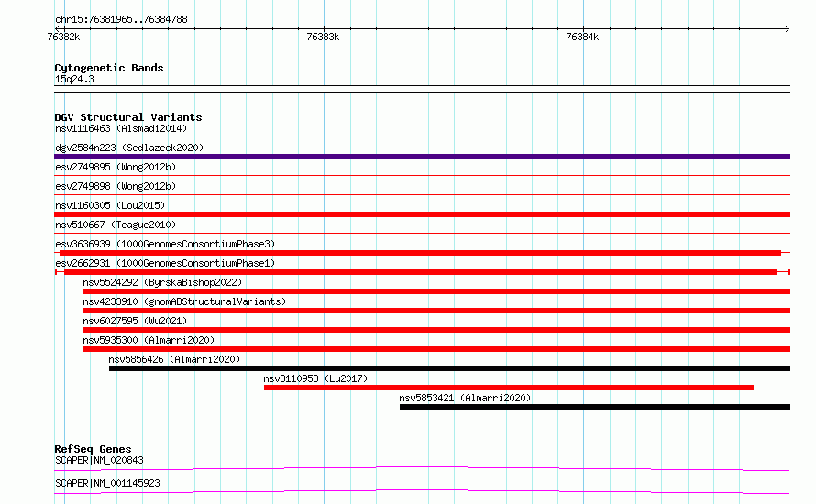Image resolution: width=816 pixels, height=504 pixels.
Task: Click the red esv3636939 variant bar
Action: click(421, 253)
